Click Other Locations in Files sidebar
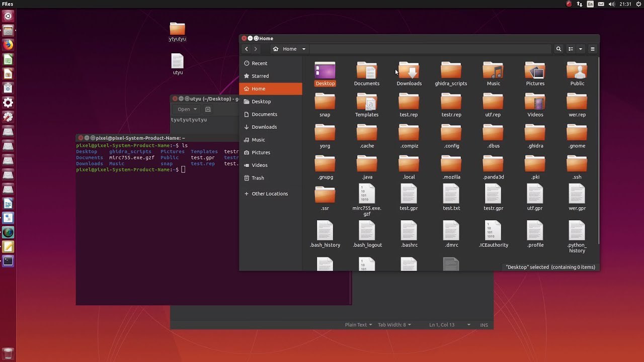 pyautogui.click(x=271, y=194)
